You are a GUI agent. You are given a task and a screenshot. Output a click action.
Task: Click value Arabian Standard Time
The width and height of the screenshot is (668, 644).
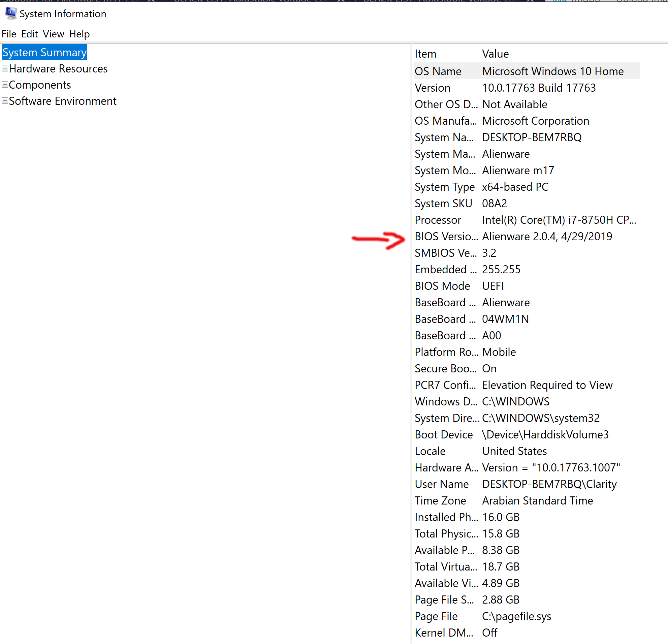(x=538, y=501)
